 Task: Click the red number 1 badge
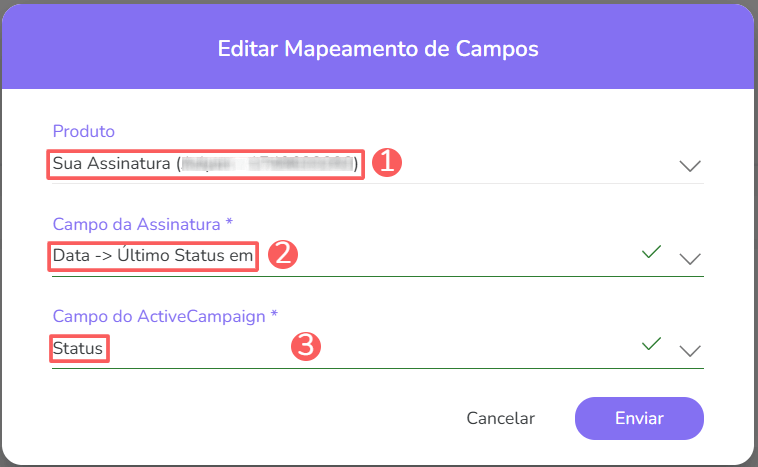tap(387, 164)
